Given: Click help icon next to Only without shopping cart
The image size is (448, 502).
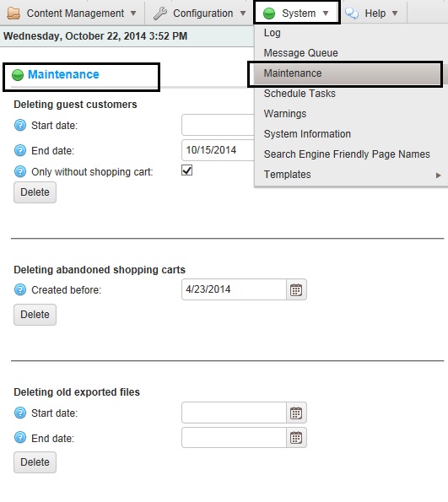Looking at the screenshot, I should coord(20,171).
